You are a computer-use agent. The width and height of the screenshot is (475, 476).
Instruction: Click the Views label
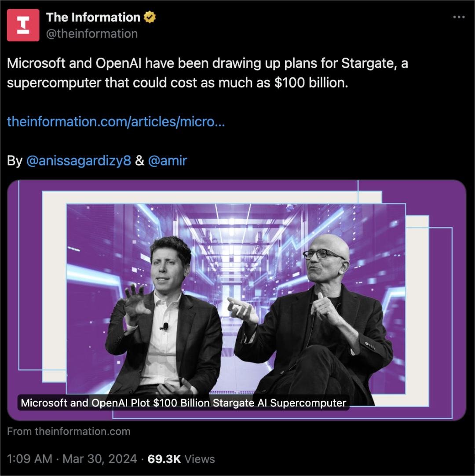tap(200, 459)
